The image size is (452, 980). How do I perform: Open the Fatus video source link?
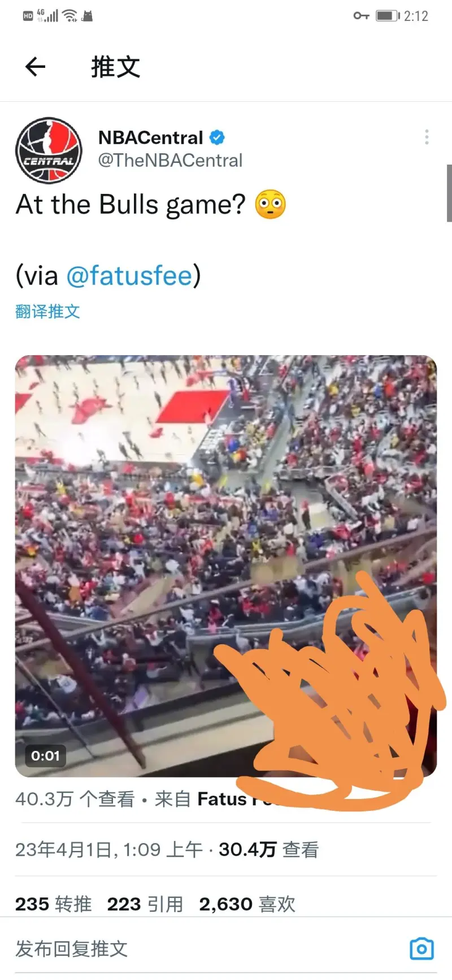[237, 798]
